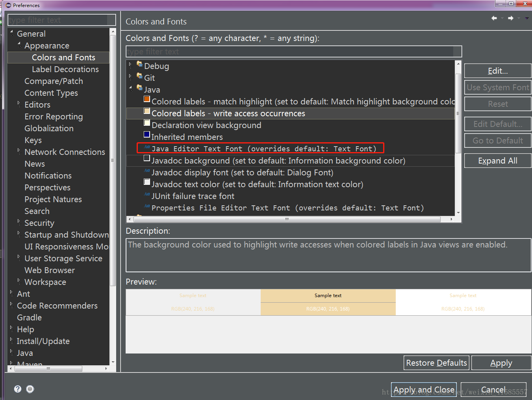Click the highlighted Sample text preview cell

tap(328, 296)
